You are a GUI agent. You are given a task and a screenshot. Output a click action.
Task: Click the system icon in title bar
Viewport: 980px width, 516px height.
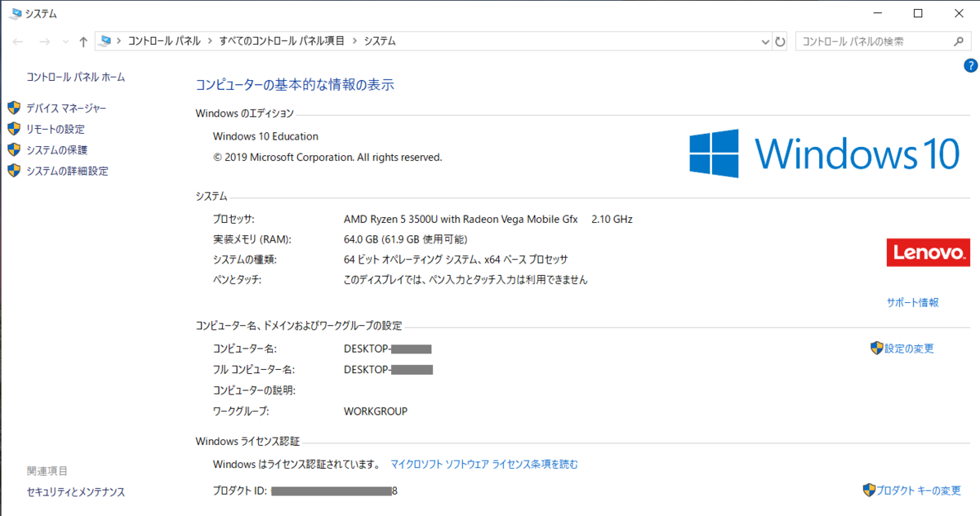pyautogui.click(x=14, y=13)
